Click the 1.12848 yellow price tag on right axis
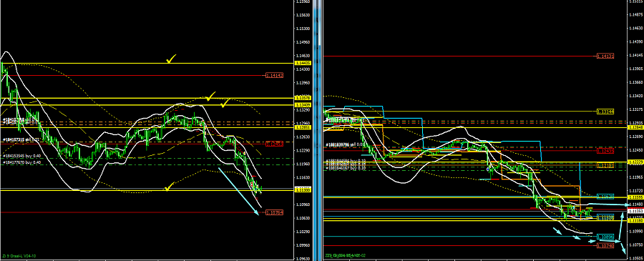644x261 pixels. point(635,127)
